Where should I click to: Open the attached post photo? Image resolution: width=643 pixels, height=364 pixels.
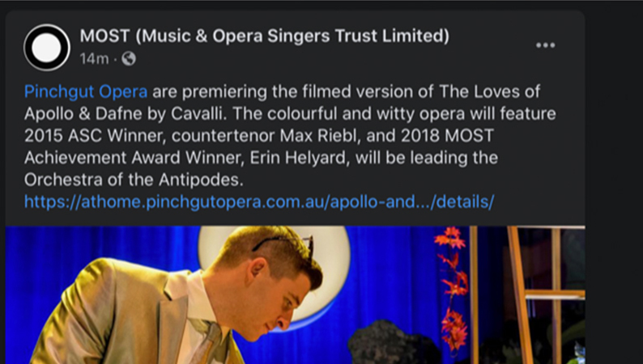click(x=296, y=294)
